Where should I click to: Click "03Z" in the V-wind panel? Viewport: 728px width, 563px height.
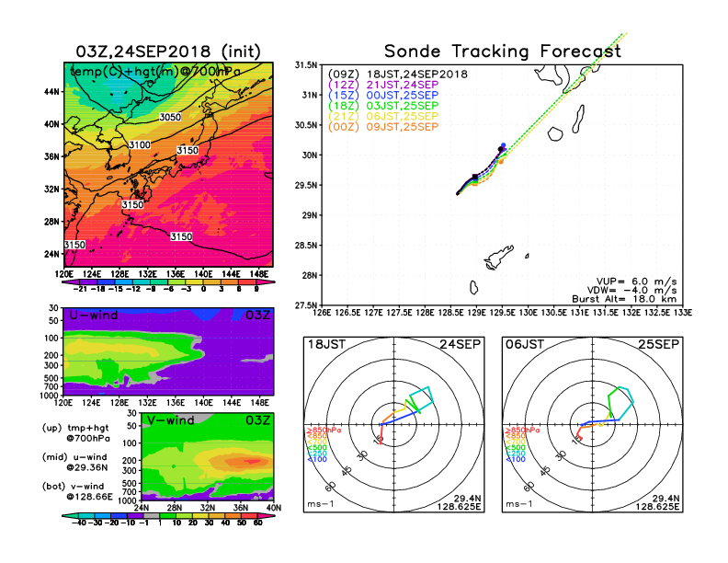coord(257,420)
